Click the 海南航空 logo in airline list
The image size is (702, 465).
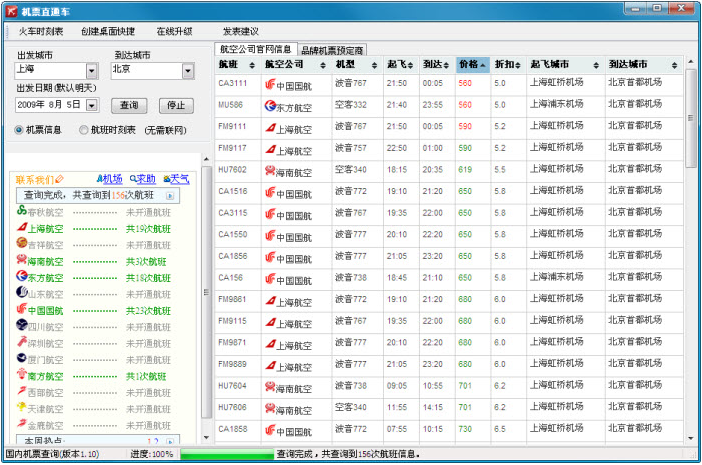click(22, 261)
